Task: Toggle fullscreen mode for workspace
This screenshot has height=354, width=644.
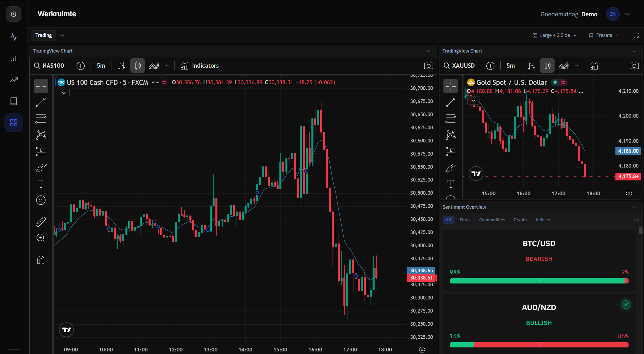Action: click(x=636, y=35)
